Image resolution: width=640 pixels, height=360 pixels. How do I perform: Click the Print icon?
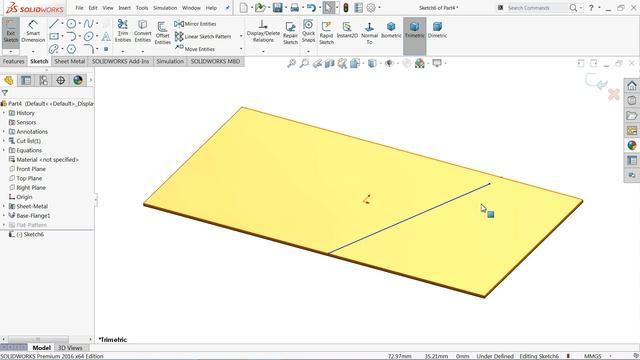coord(294,7)
